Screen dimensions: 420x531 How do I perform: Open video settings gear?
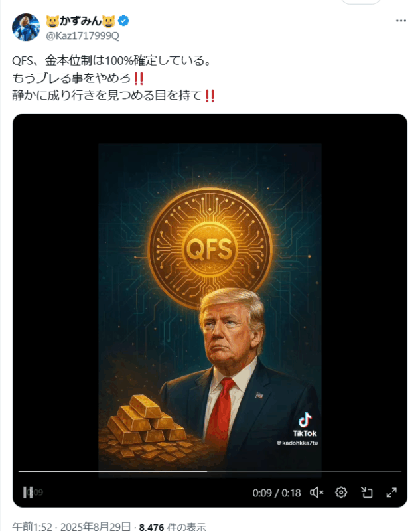click(341, 493)
